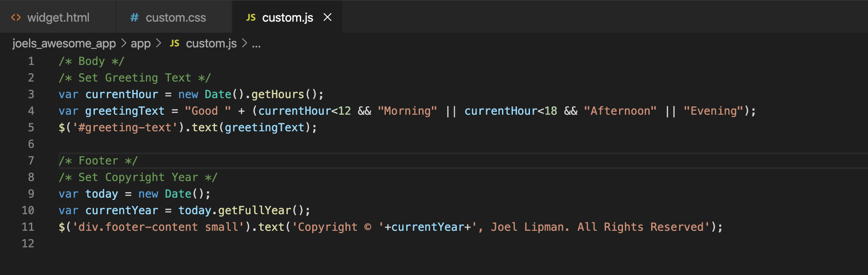Click the JS icon in the breadcrumb path
Image resolution: width=868 pixels, height=275 pixels.
point(175,43)
